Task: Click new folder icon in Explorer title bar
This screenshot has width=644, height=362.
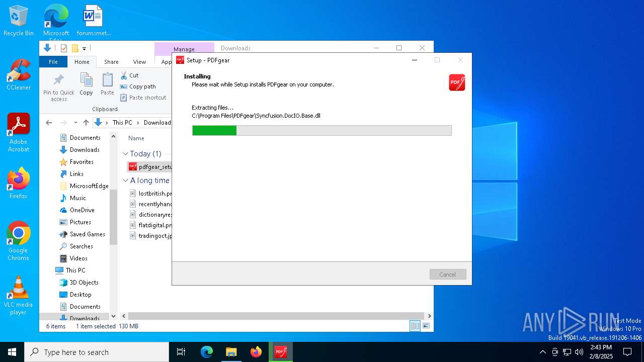Action: click(75, 48)
